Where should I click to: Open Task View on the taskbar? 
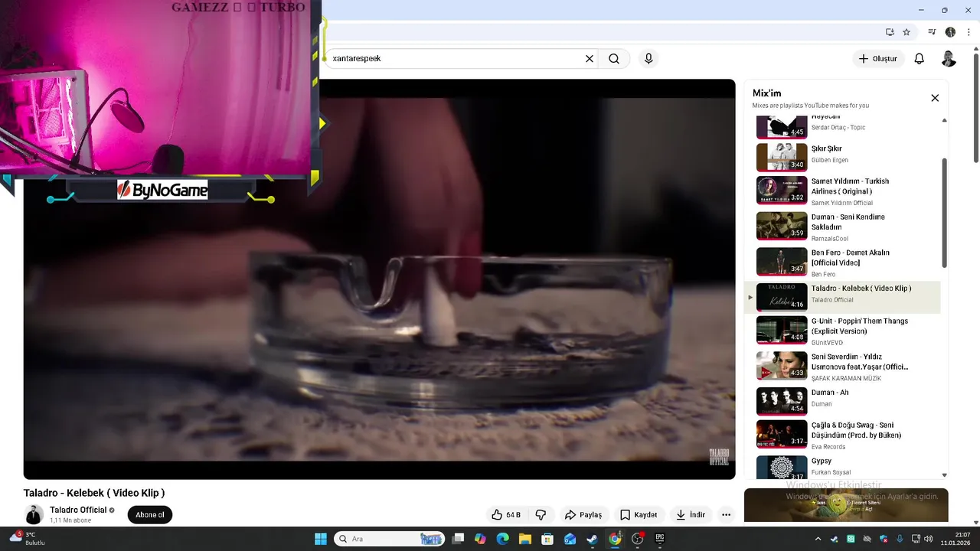[458, 539]
